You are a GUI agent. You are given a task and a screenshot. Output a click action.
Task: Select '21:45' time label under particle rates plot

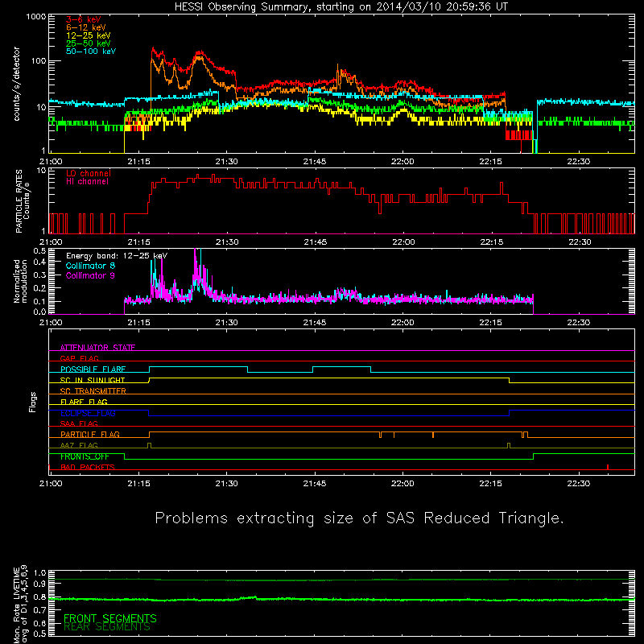pyautogui.click(x=315, y=242)
